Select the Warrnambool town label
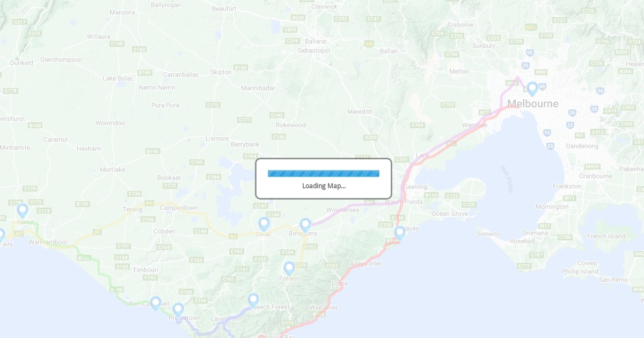The image size is (644, 338). [47, 242]
